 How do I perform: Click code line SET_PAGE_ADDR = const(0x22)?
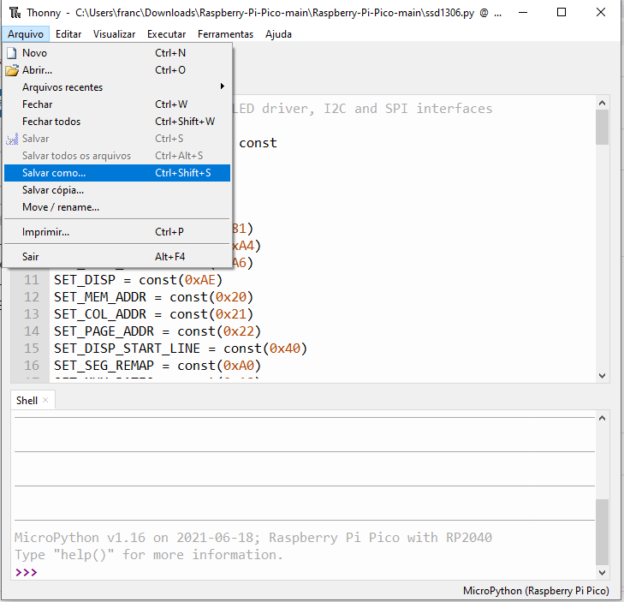(157, 331)
